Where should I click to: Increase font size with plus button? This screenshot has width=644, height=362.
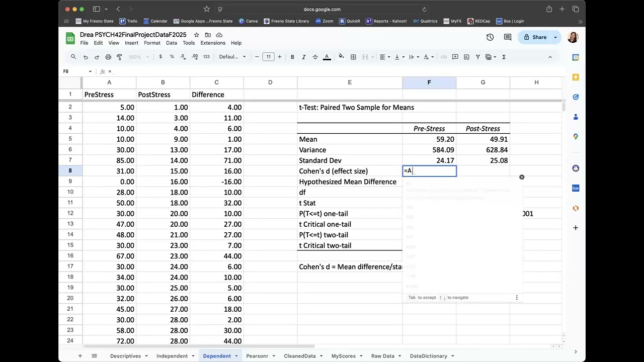tap(280, 57)
